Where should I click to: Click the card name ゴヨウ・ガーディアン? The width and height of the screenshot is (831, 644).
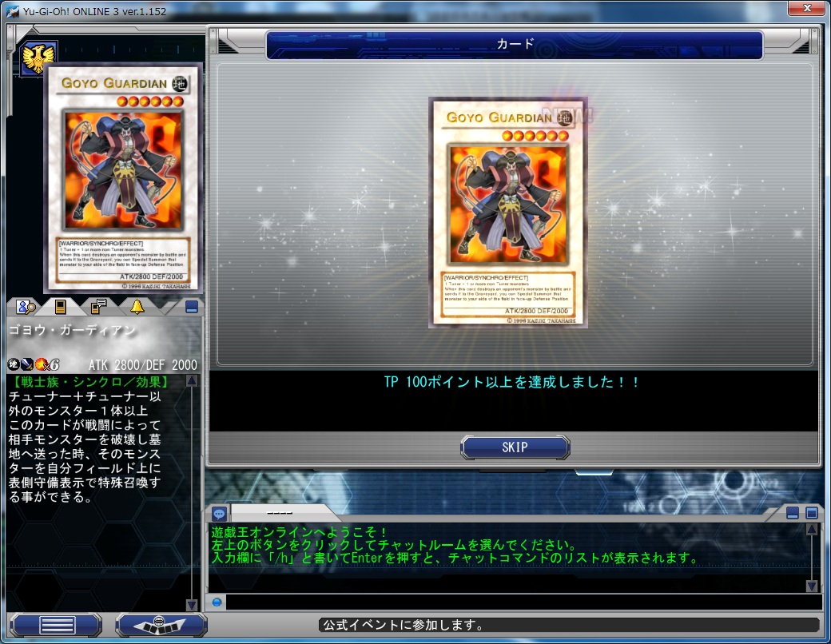[72, 330]
